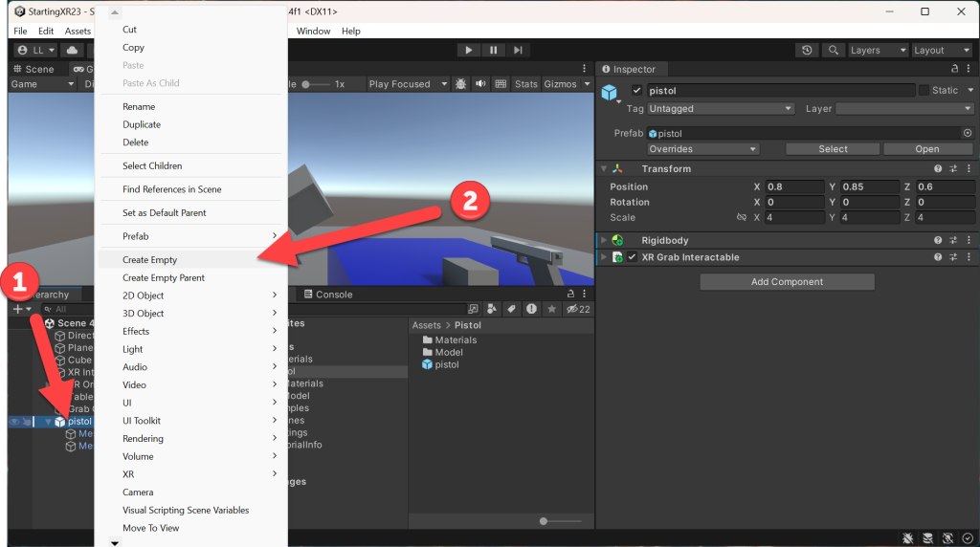Toggle hidden packages visibility eye icon
Viewport: 980px width, 547px height.
point(578,309)
